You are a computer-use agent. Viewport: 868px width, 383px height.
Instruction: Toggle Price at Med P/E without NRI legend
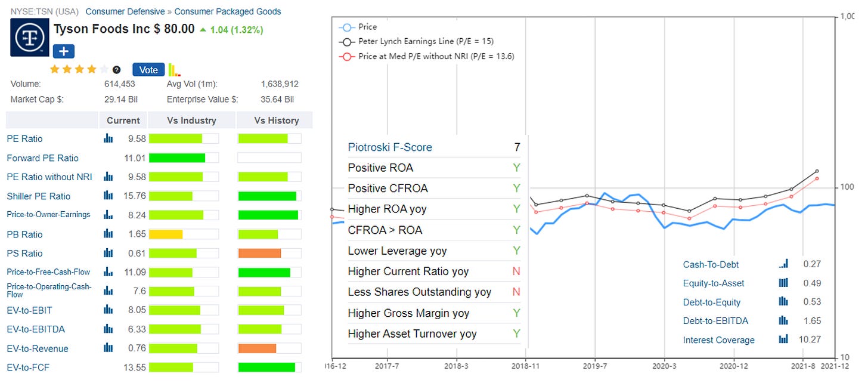pyautogui.click(x=426, y=56)
